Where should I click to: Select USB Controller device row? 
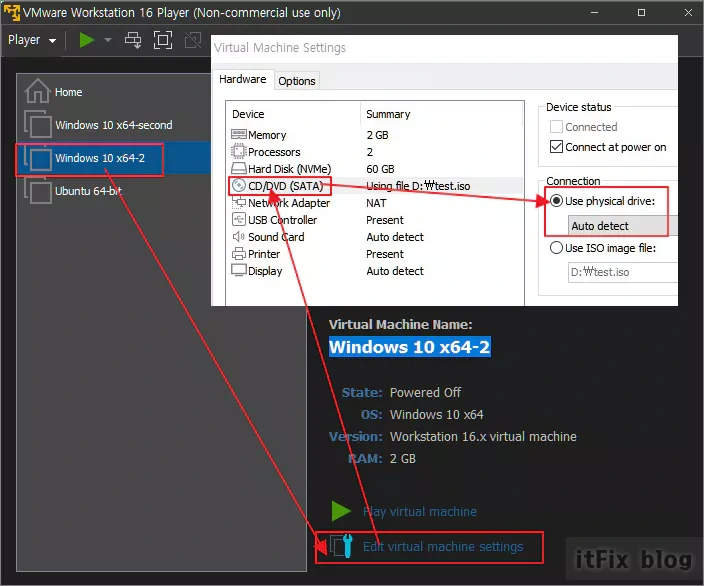click(x=375, y=220)
